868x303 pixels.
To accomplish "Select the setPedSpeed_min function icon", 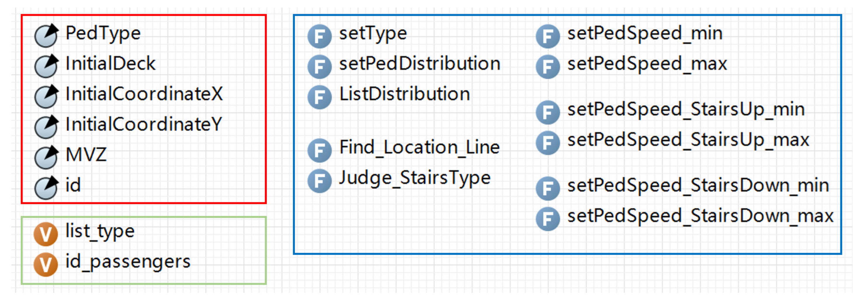I will tap(548, 36).
